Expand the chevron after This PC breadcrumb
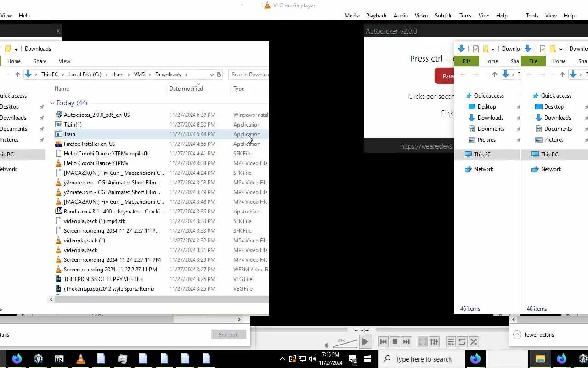This screenshot has width=588, height=368. coord(63,75)
